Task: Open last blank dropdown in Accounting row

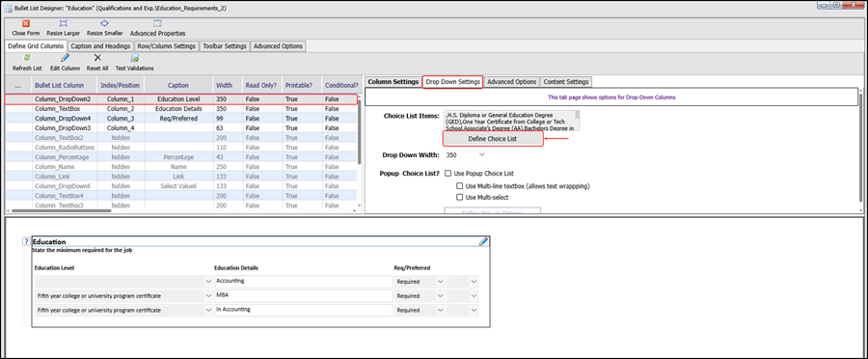Action: point(463,282)
